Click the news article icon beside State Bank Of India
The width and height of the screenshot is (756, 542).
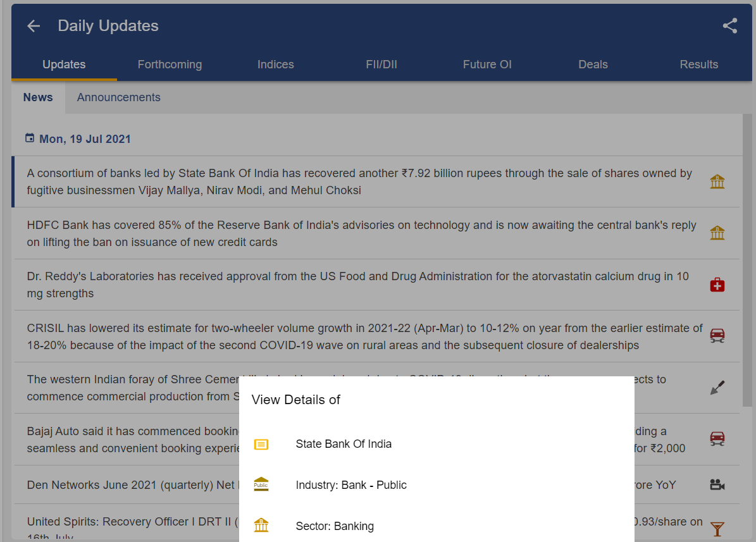click(261, 444)
